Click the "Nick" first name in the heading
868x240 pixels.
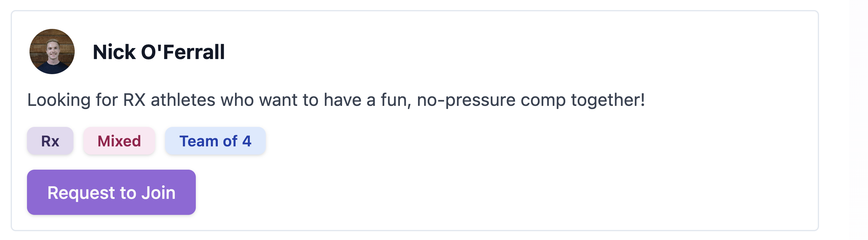[114, 52]
